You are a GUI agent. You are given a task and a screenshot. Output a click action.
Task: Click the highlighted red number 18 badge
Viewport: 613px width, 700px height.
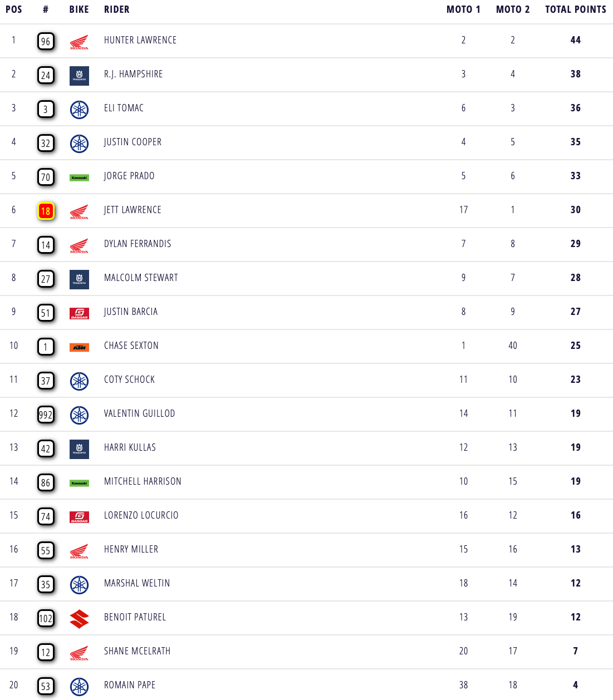click(46, 211)
